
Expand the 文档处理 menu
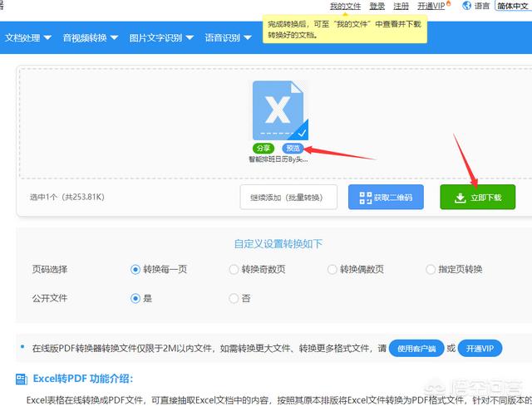tap(27, 37)
